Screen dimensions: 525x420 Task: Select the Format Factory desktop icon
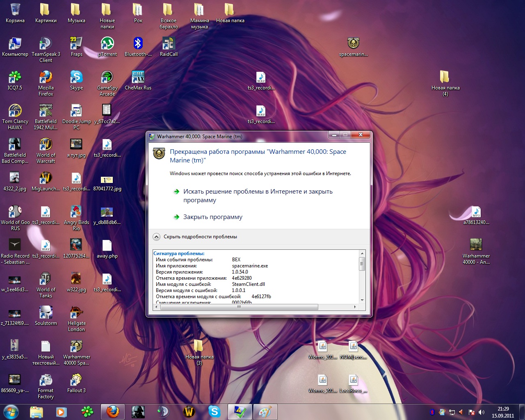(x=46, y=381)
